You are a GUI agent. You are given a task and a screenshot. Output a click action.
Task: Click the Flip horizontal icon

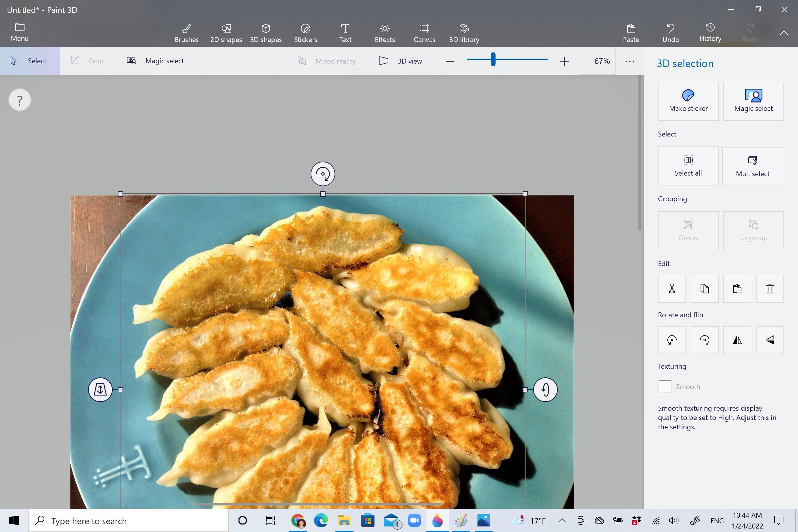(737, 340)
